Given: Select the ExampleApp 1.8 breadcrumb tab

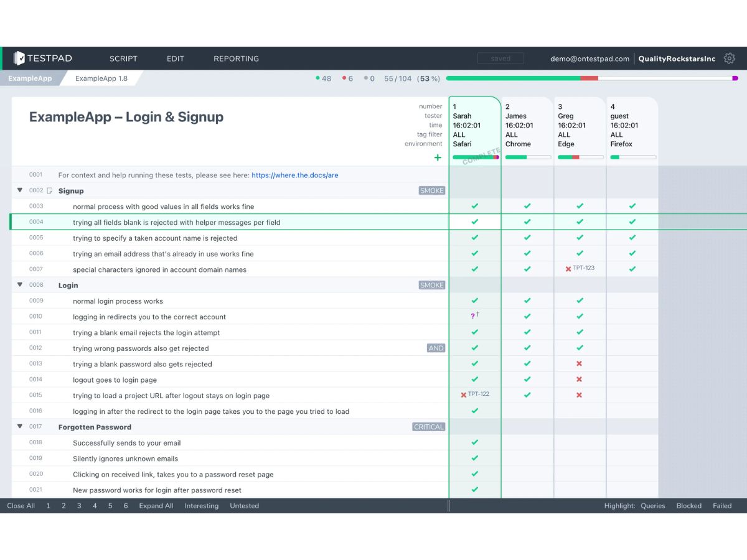Looking at the screenshot, I should coord(101,78).
